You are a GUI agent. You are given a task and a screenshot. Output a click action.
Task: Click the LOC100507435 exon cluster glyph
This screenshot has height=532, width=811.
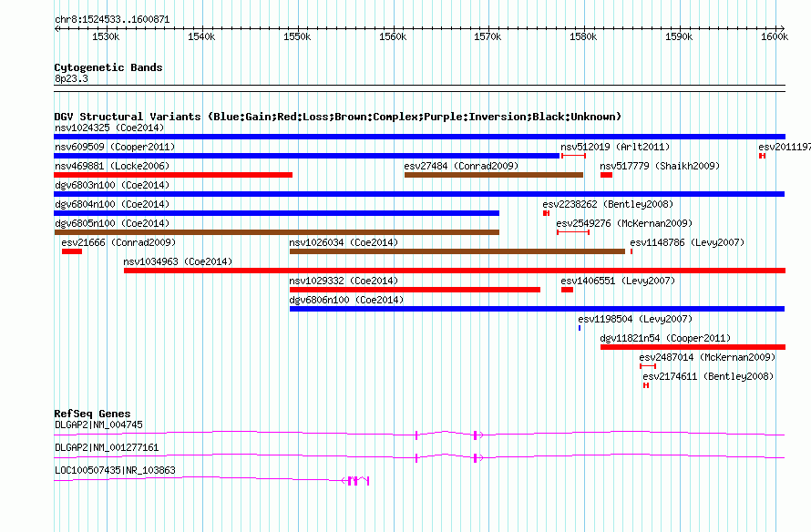(x=355, y=481)
